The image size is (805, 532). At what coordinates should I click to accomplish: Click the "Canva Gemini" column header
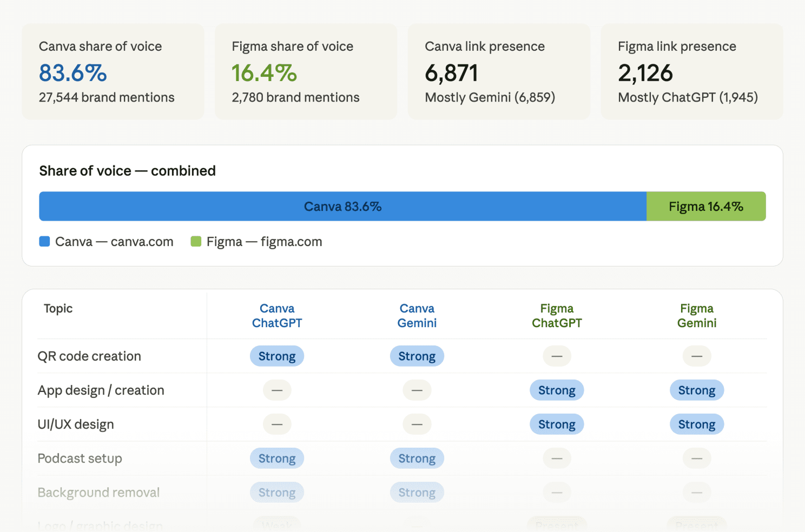point(417,316)
